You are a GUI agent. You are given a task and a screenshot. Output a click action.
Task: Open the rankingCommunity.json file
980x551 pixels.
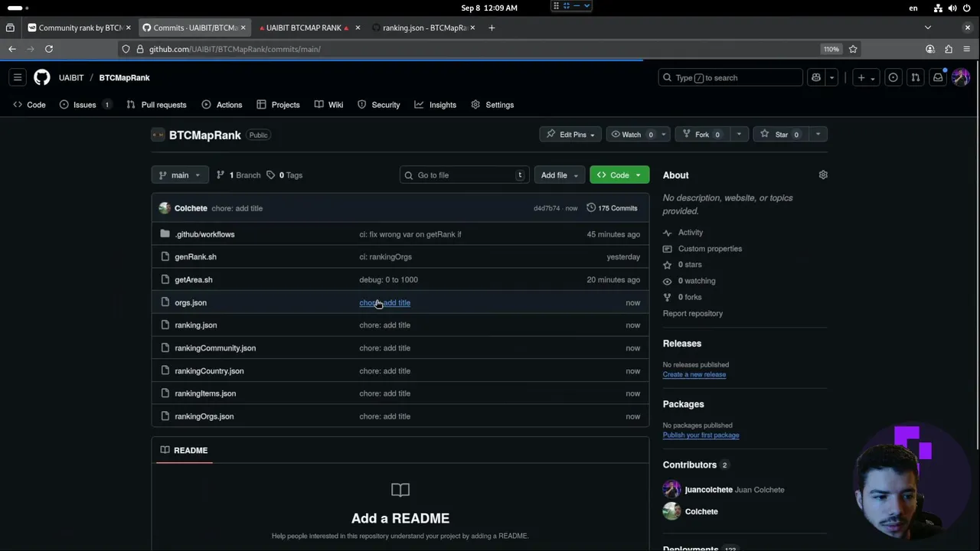pos(215,348)
